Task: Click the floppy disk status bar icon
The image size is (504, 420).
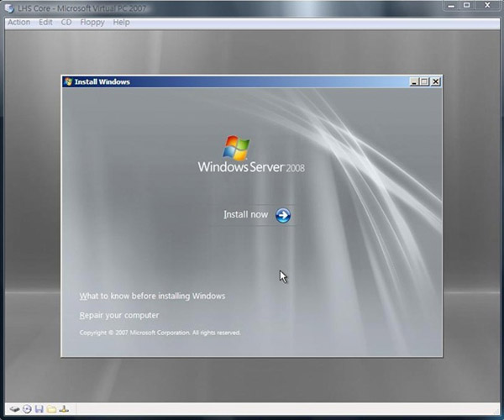Action: 39,409
